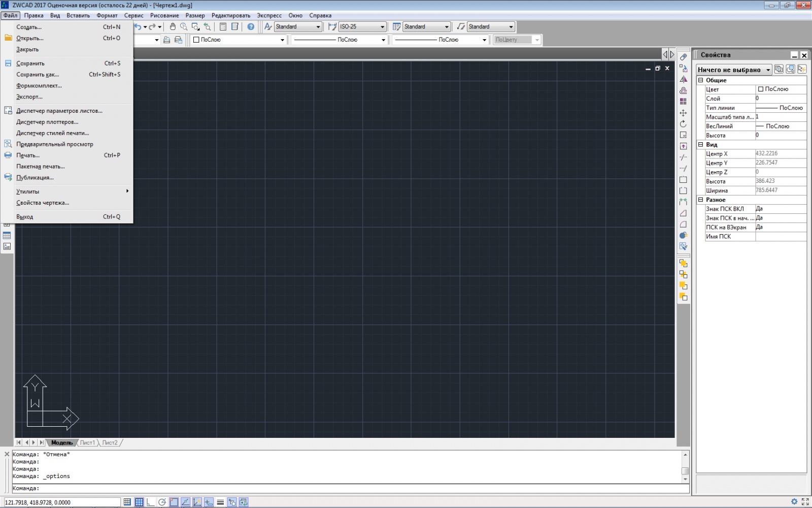Open the Утилиты submenu
This screenshot has height=508, width=812.
[67, 192]
